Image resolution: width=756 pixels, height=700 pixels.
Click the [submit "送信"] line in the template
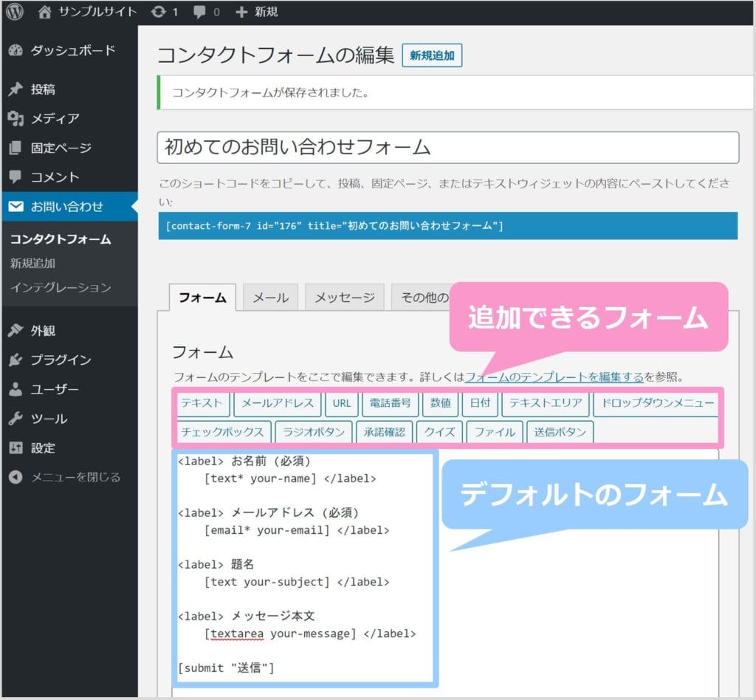(x=226, y=668)
